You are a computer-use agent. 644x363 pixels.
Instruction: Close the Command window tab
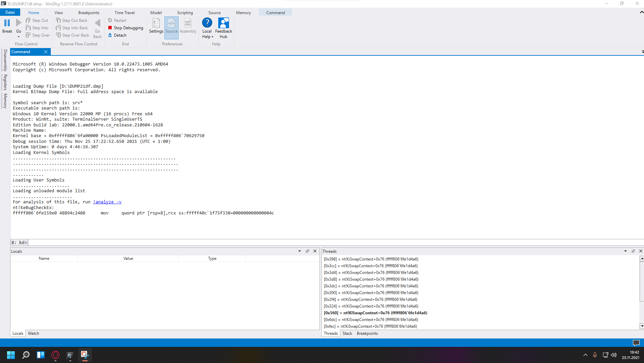tap(46, 52)
